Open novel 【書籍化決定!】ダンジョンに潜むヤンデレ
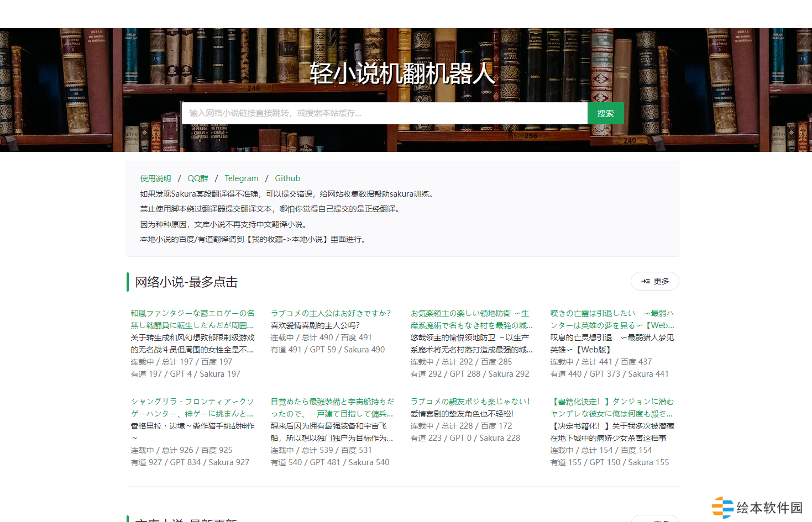Screen dimensions: 812x522 click(611, 408)
